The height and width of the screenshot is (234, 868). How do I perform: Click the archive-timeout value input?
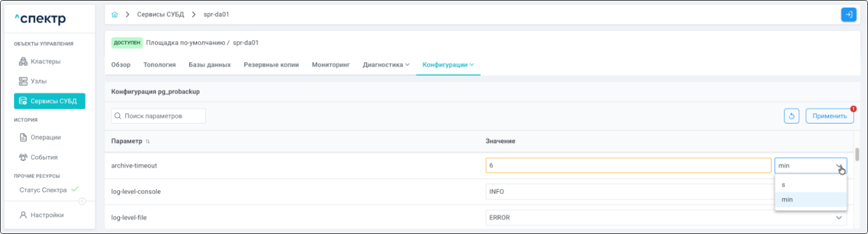[x=627, y=165]
